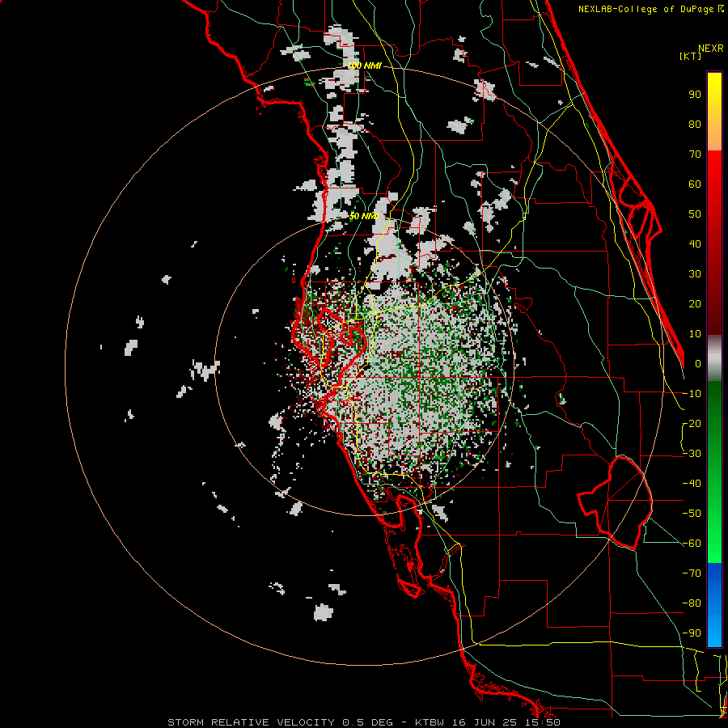Viewport: 728px width, 728px height.
Task: Select the positive 90 knots scale label
Action: click(x=695, y=95)
